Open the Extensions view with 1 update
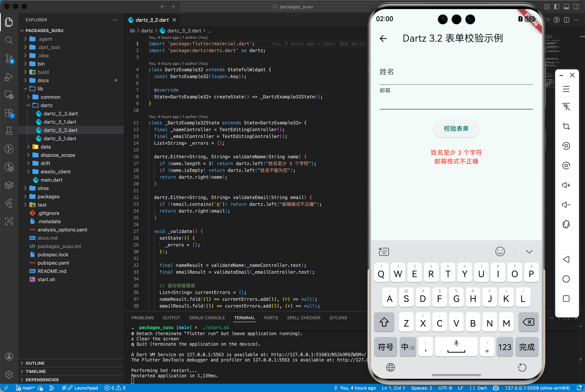The image size is (585, 392). [x=9, y=113]
